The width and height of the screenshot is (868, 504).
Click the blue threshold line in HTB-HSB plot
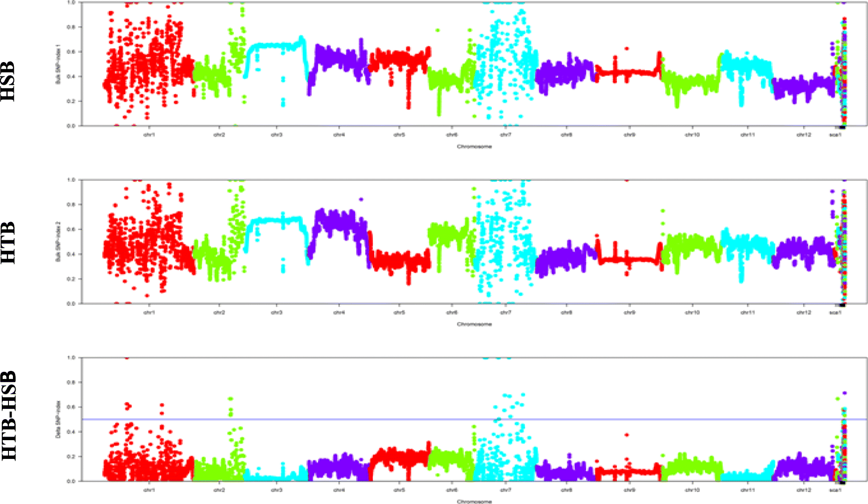point(474,419)
